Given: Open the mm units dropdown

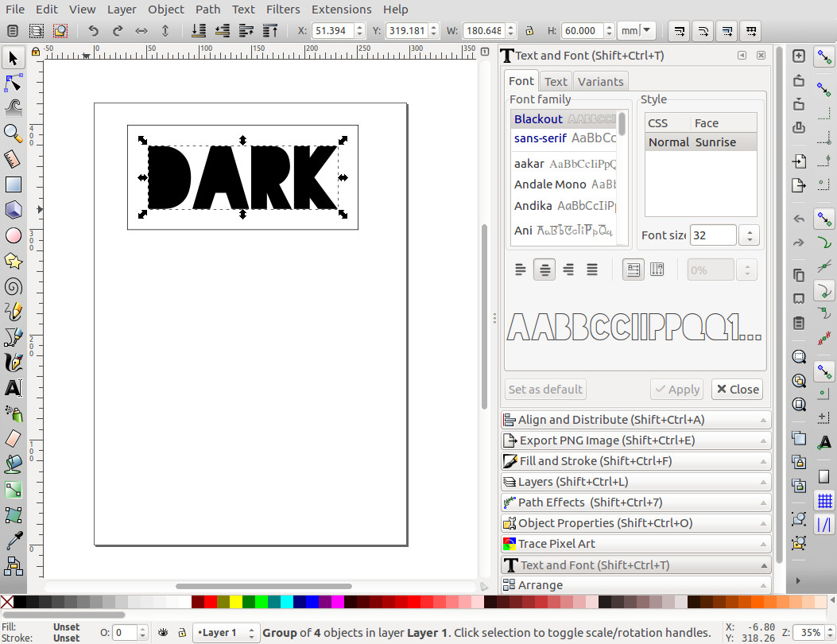Looking at the screenshot, I should click(x=636, y=31).
